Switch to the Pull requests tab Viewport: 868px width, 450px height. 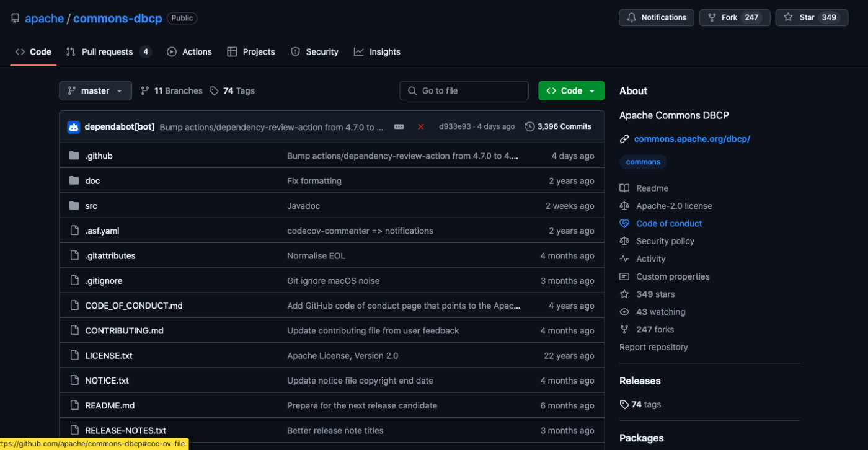coord(108,52)
